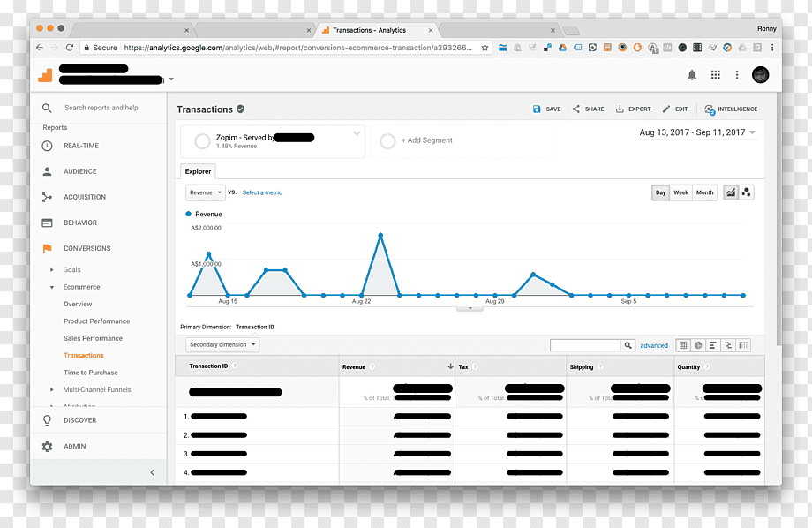The height and width of the screenshot is (528, 812).
Task: Select the Percentage pie view icon
Action: click(698, 345)
